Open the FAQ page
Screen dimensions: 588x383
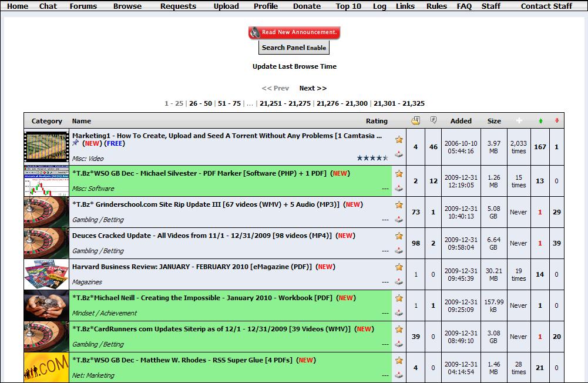tap(464, 6)
